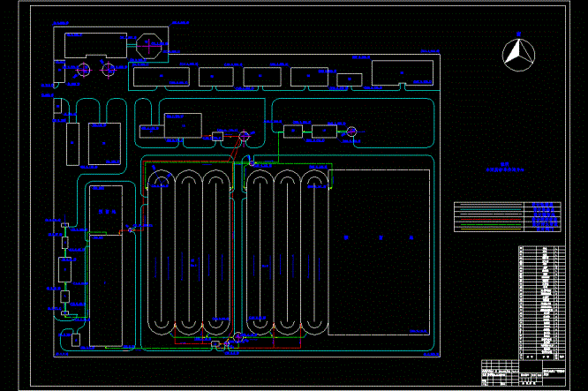Screen dimensions: 588x391
Task: Select the green line sample in legend
Action: tap(491, 224)
